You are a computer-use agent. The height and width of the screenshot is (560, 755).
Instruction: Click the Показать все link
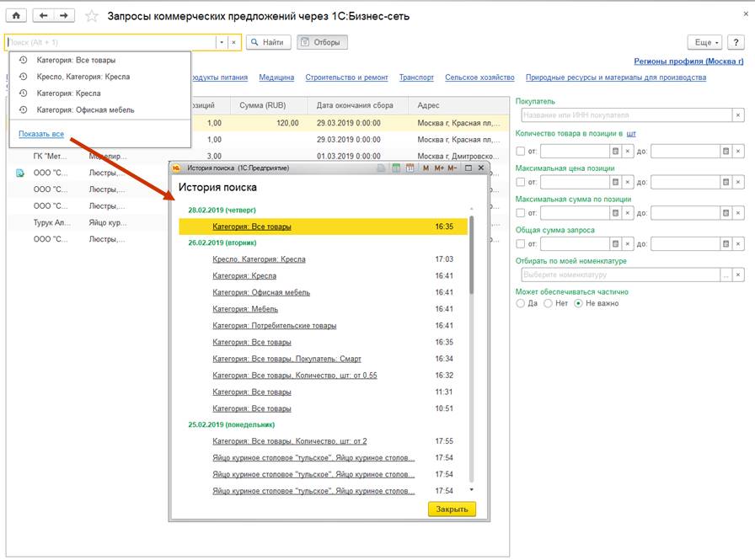(x=41, y=134)
